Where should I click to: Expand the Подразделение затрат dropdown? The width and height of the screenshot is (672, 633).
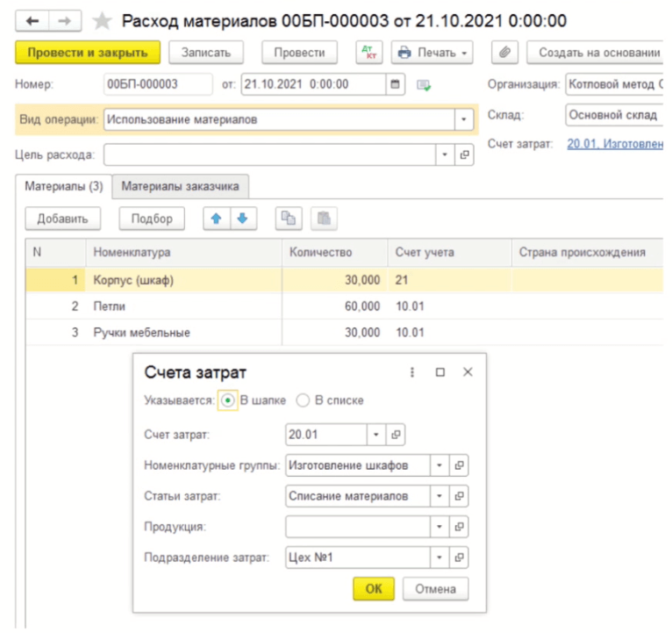(x=440, y=557)
